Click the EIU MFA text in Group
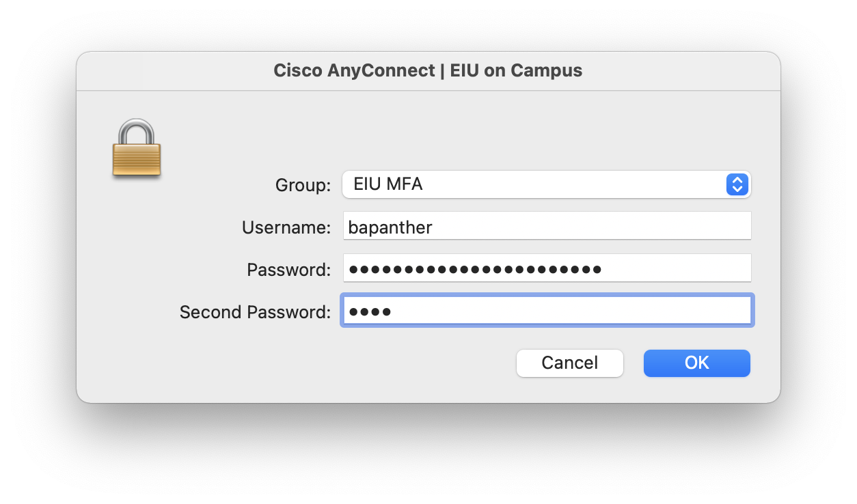857x504 pixels. pos(387,184)
